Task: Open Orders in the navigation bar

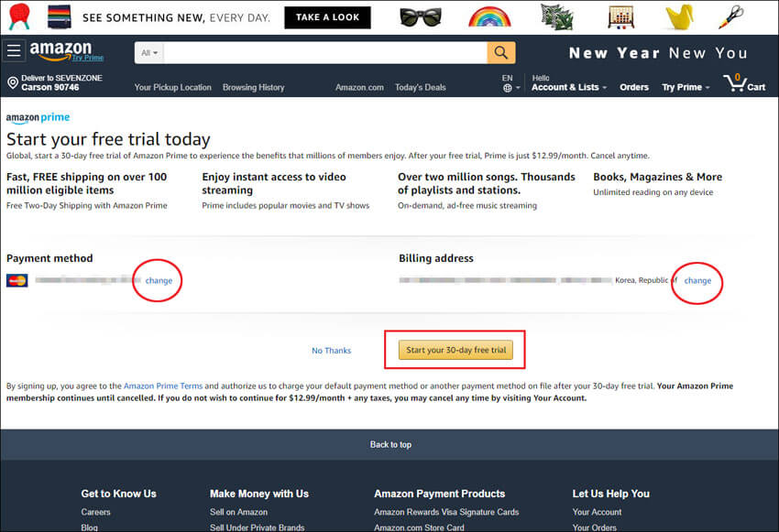Action: pos(634,87)
